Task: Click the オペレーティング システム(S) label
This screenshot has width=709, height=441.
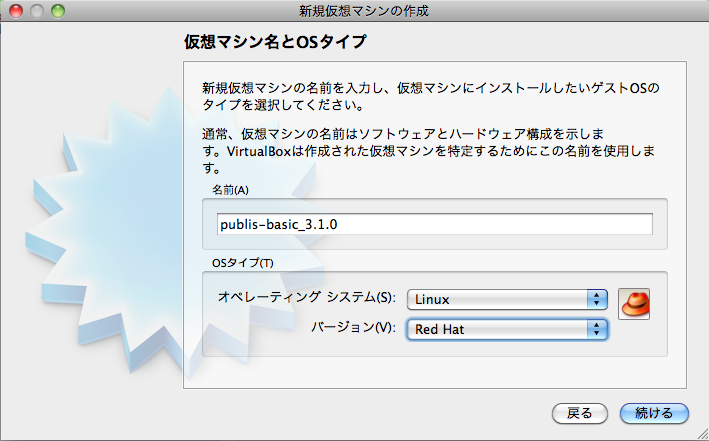Action: pyautogui.click(x=307, y=297)
